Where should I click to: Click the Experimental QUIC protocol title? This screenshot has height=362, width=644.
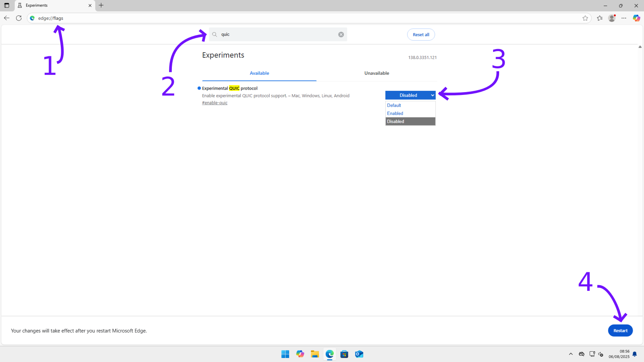(x=230, y=88)
